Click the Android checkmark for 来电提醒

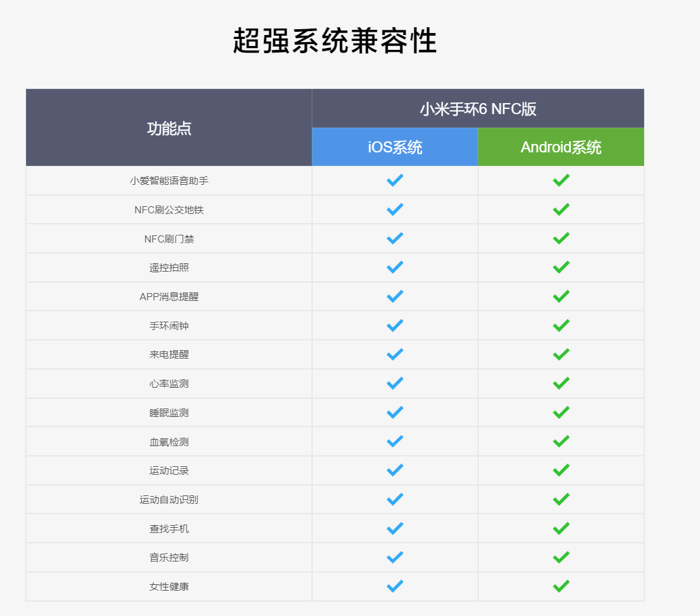(561, 354)
